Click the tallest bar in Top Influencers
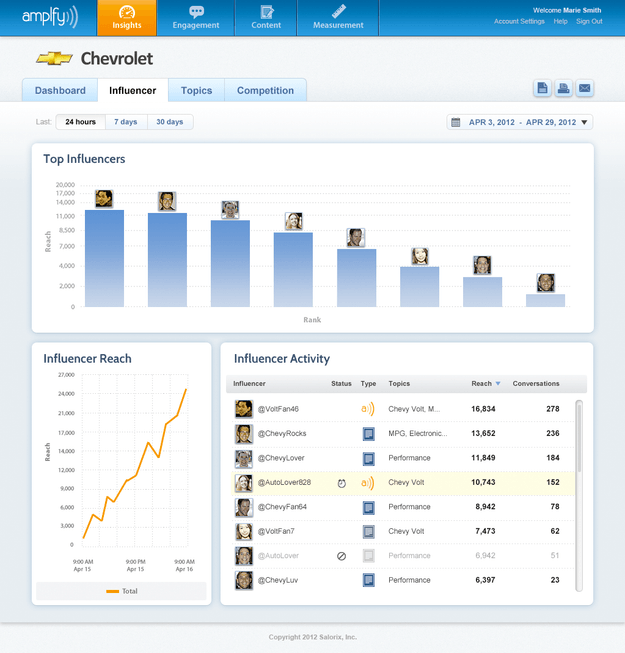Viewport: 625px width, 653px height. 105,259
